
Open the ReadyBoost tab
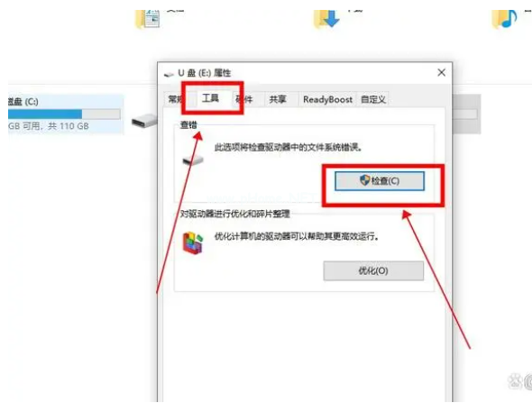pyautogui.click(x=327, y=99)
